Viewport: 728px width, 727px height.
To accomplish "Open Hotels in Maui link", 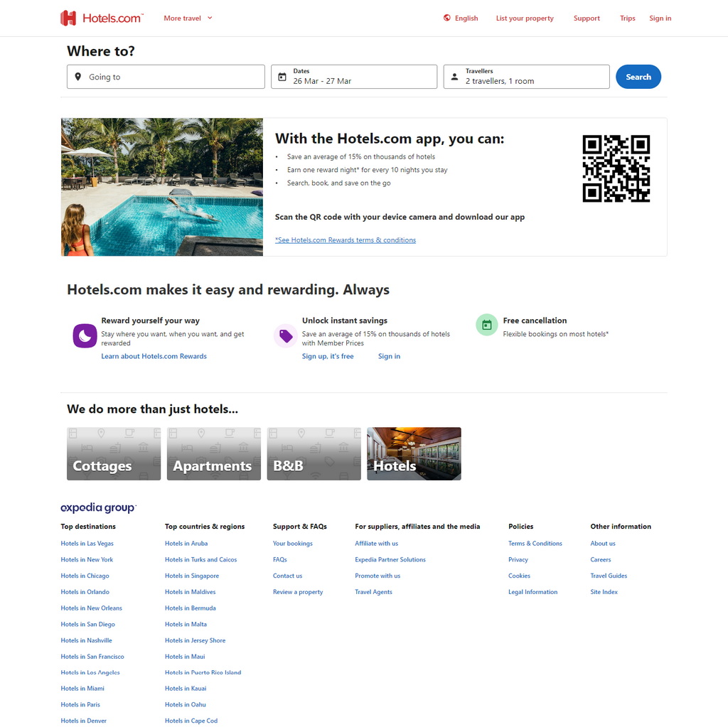I will [x=185, y=657].
